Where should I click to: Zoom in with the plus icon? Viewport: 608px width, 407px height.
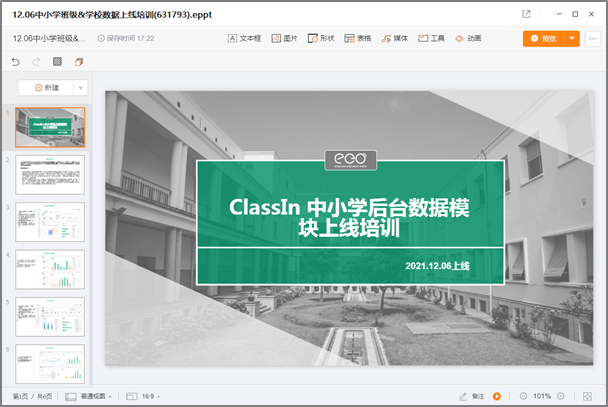pos(561,396)
